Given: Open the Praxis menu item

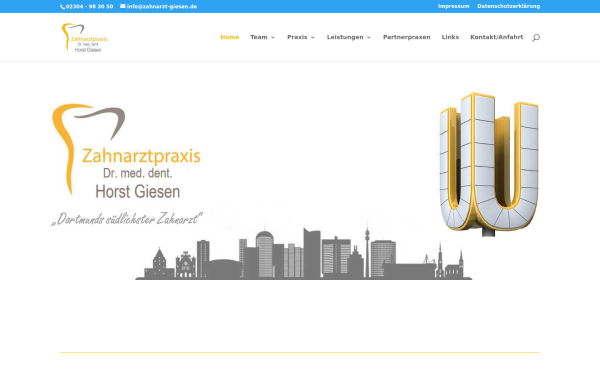Looking at the screenshot, I should [297, 37].
